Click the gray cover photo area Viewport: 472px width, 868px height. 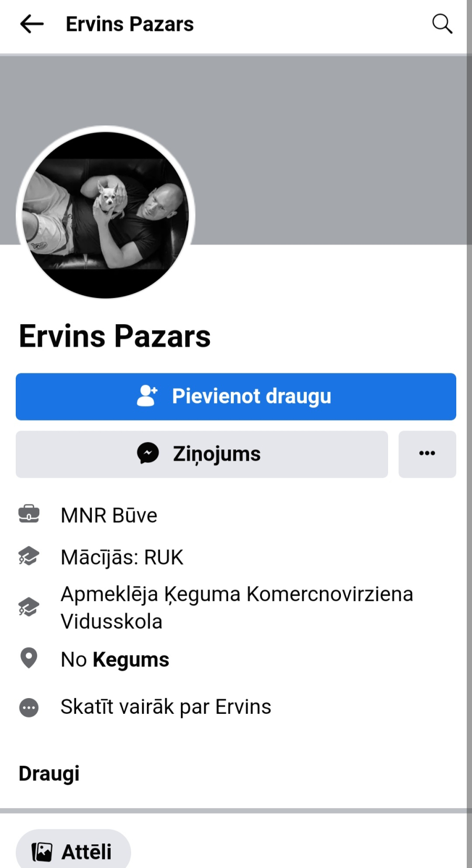[325, 149]
